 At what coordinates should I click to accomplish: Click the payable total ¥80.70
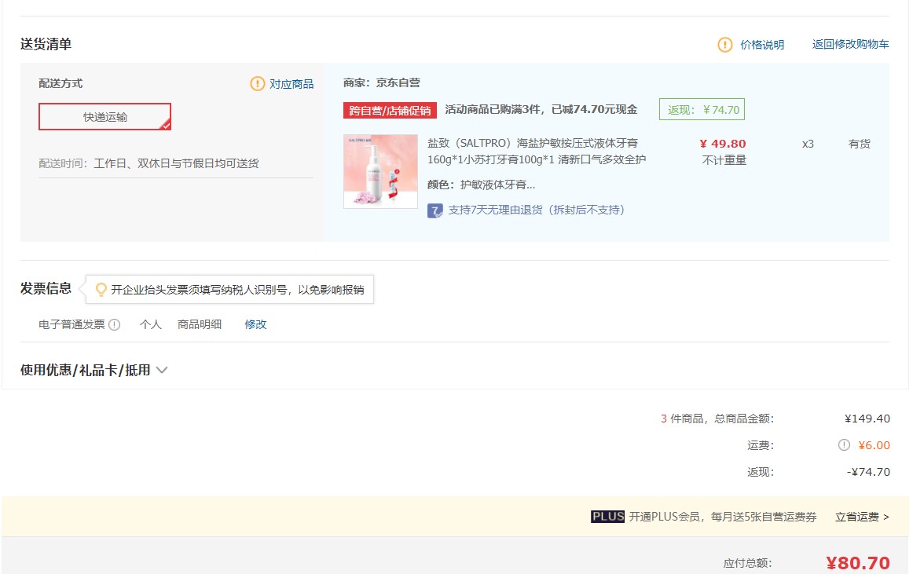point(857,563)
